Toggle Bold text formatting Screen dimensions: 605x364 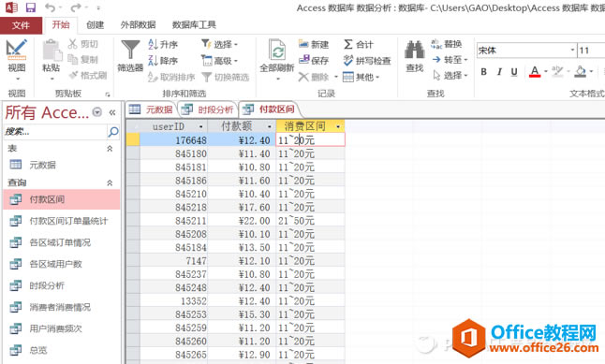pos(483,72)
